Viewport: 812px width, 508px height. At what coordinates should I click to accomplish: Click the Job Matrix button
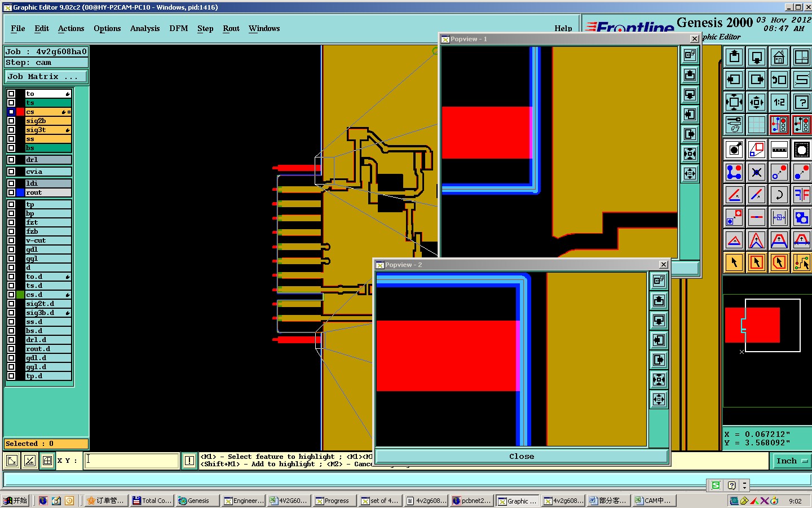46,76
